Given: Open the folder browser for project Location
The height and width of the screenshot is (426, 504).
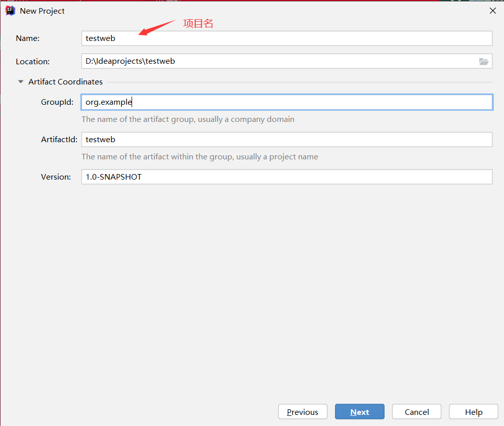Looking at the screenshot, I should click(x=484, y=61).
